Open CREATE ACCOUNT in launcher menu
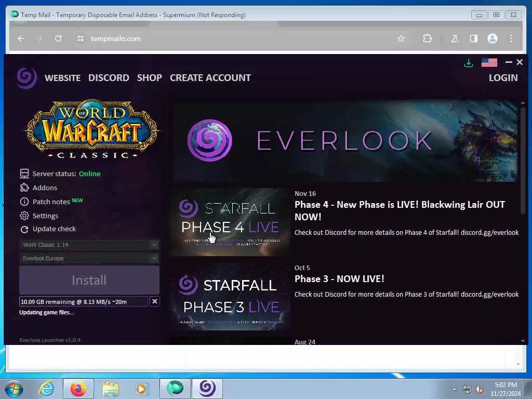Screen dimensions: 532x399 click(x=210, y=78)
